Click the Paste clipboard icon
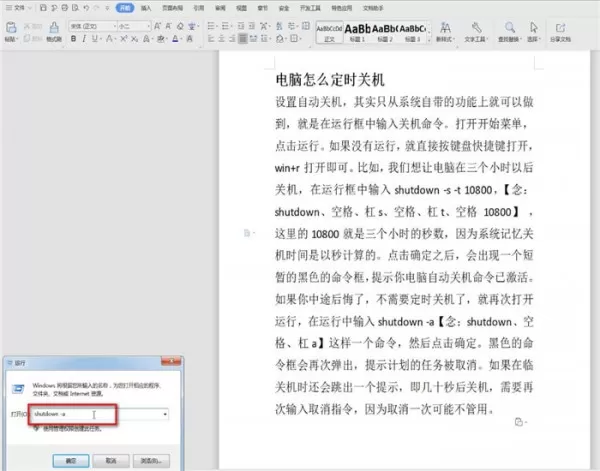Image resolution: width=600 pixels, height=471 pixels. tap(11, 28)
